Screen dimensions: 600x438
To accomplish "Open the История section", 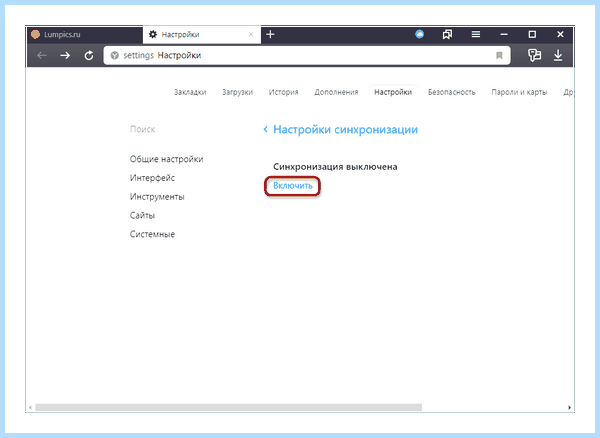I will [x=283, y=92].
